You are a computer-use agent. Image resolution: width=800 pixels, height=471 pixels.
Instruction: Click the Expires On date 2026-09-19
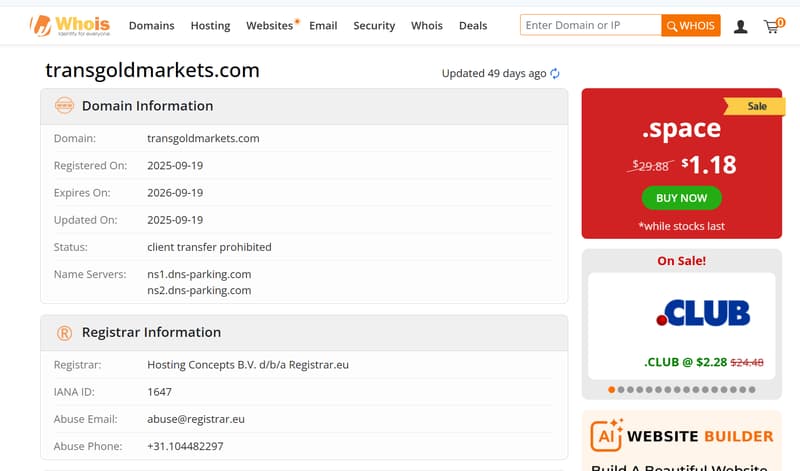tap(175, 193)
